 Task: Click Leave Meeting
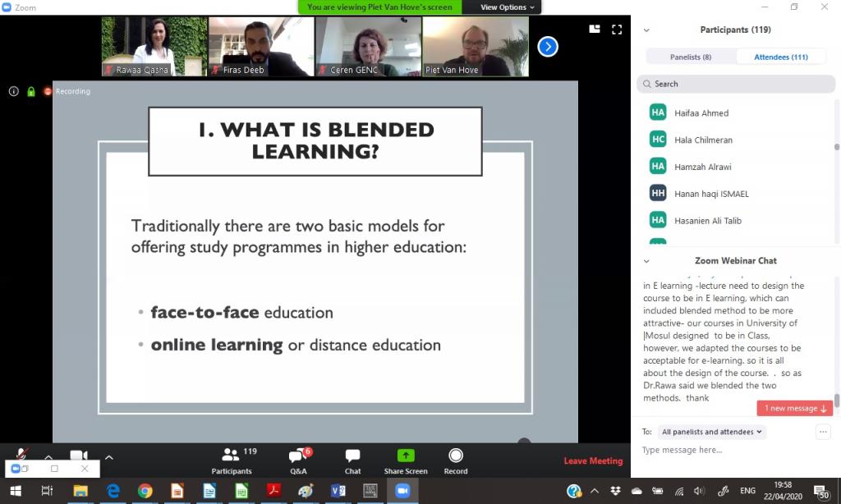(593, 460)
